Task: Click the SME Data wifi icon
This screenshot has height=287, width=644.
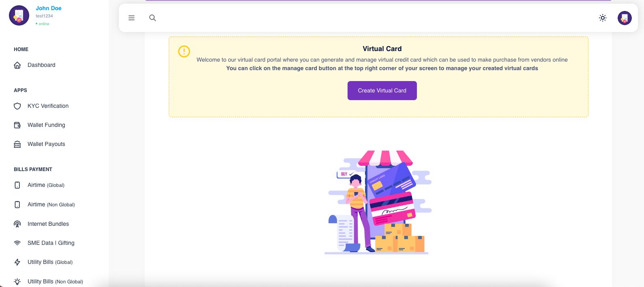Action: coord(17,243)
